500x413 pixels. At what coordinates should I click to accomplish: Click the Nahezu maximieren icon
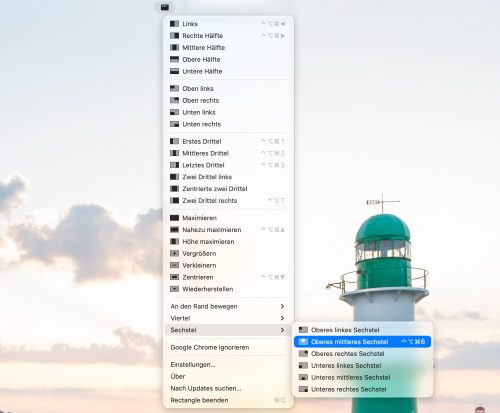click(x=174, y=230)
